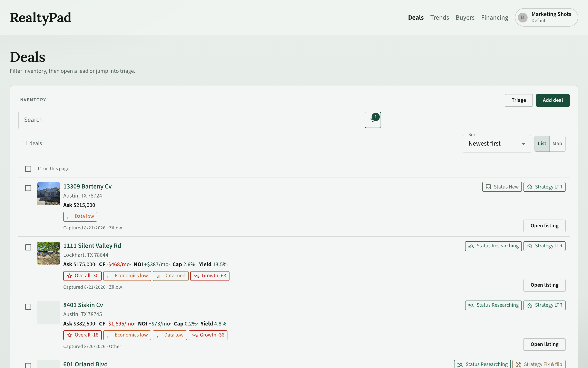Image resolution: width=588 pixels, height=368 pixels.
Task: Click the Growth -63 trend badge
Action: 210,276
